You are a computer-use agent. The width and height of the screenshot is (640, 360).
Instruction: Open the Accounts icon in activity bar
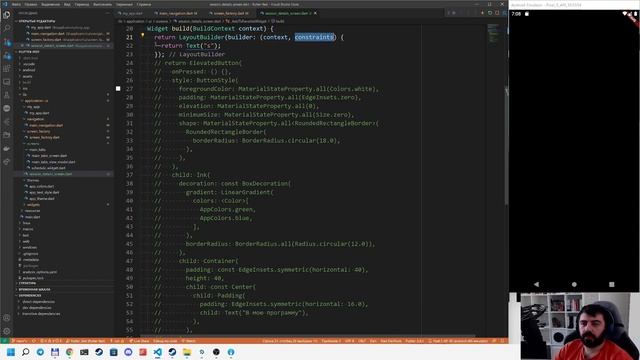[7, 318]
